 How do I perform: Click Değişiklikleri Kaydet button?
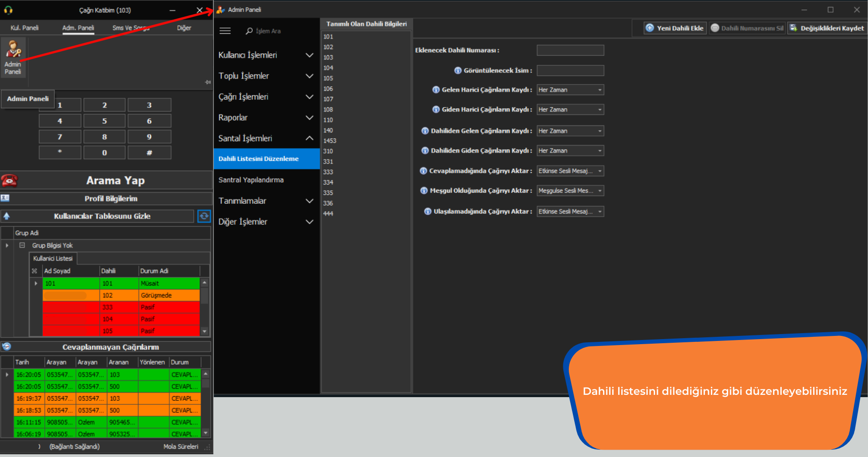point(827,28)
